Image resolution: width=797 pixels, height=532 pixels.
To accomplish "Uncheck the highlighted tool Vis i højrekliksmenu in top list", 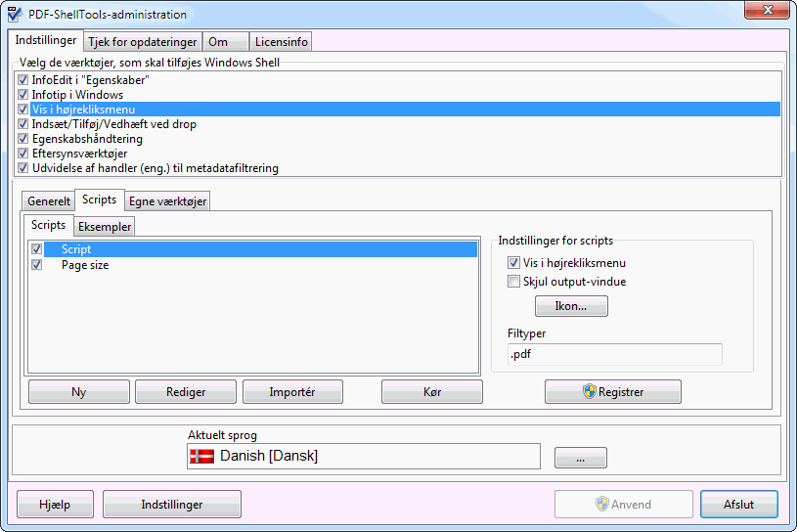I will pos(22,110).
